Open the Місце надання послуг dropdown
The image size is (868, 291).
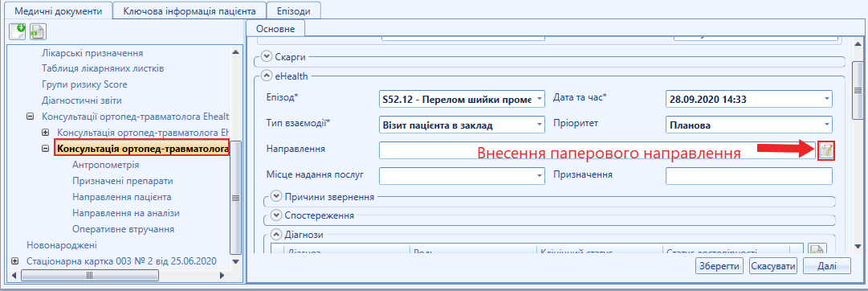pyautogui.click(x=540, y=176)
